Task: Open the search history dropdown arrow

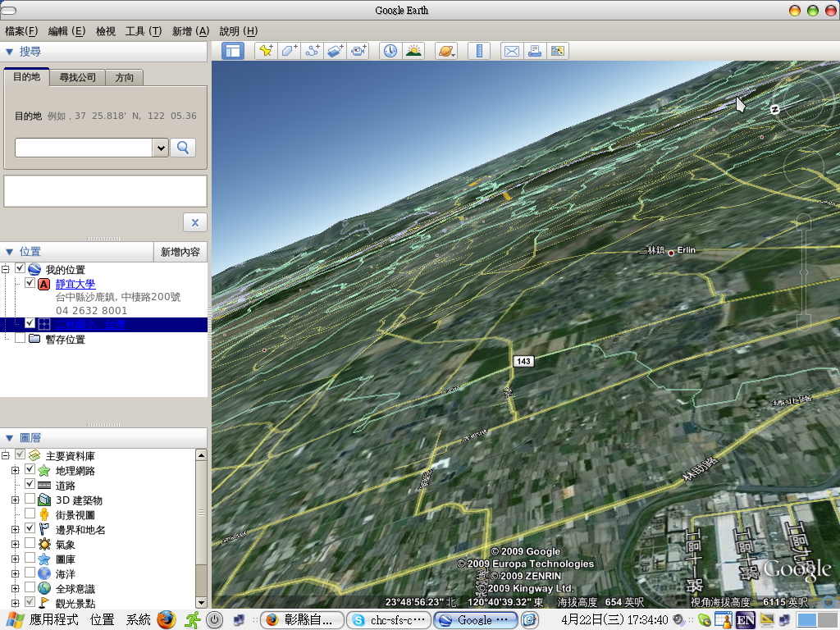Action: click(161, 148)
